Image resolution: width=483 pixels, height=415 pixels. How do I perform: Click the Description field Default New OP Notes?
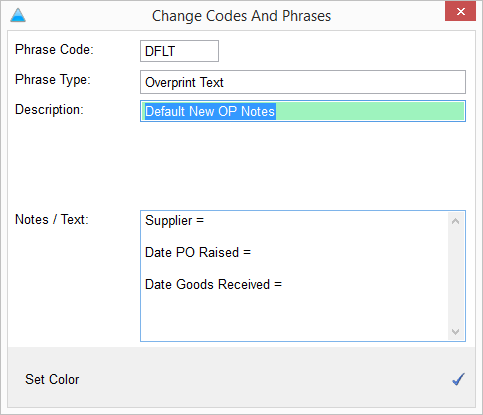pos(303,111)
